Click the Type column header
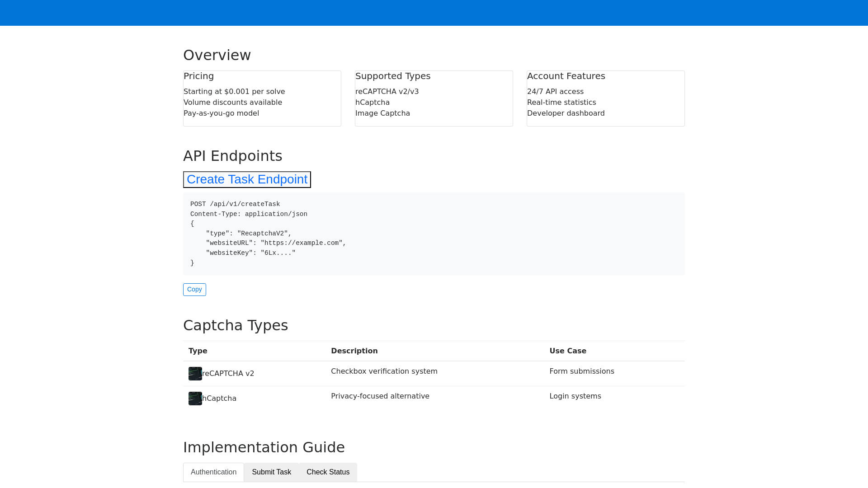The width and height of the screenshot is (868, 488). coord(198,351)
